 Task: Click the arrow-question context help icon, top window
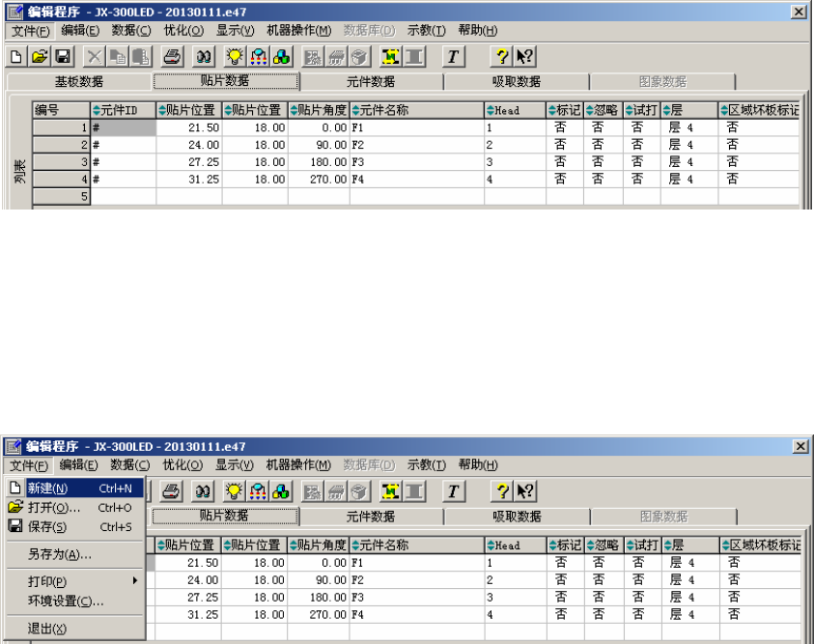pos(525,57)
